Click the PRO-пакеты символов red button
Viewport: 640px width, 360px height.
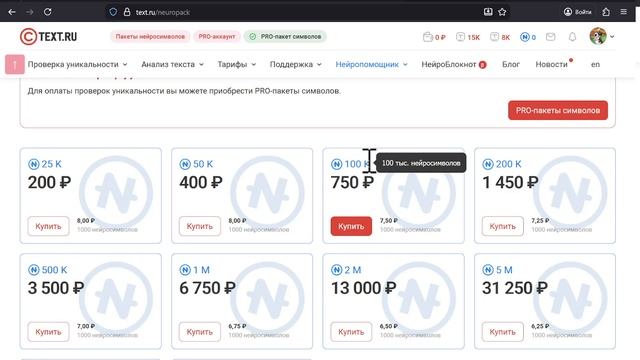click(558, 110)
